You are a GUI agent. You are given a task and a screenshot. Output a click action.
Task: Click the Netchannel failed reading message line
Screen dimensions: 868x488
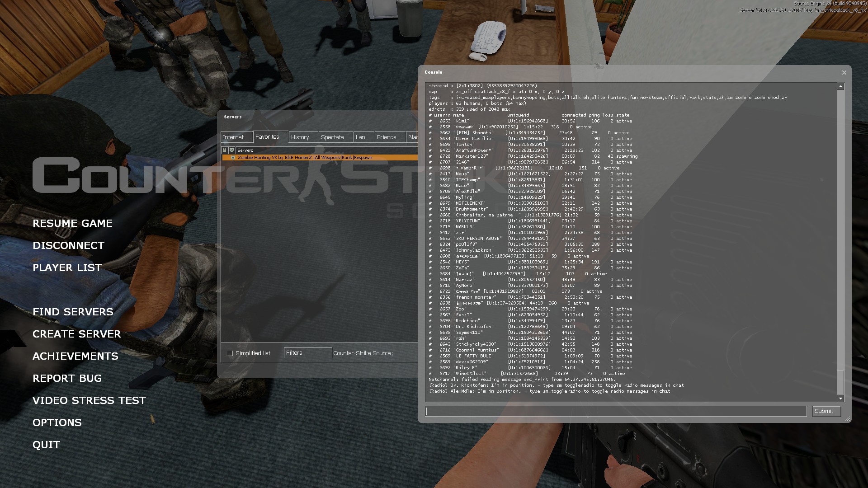point(523,380)
